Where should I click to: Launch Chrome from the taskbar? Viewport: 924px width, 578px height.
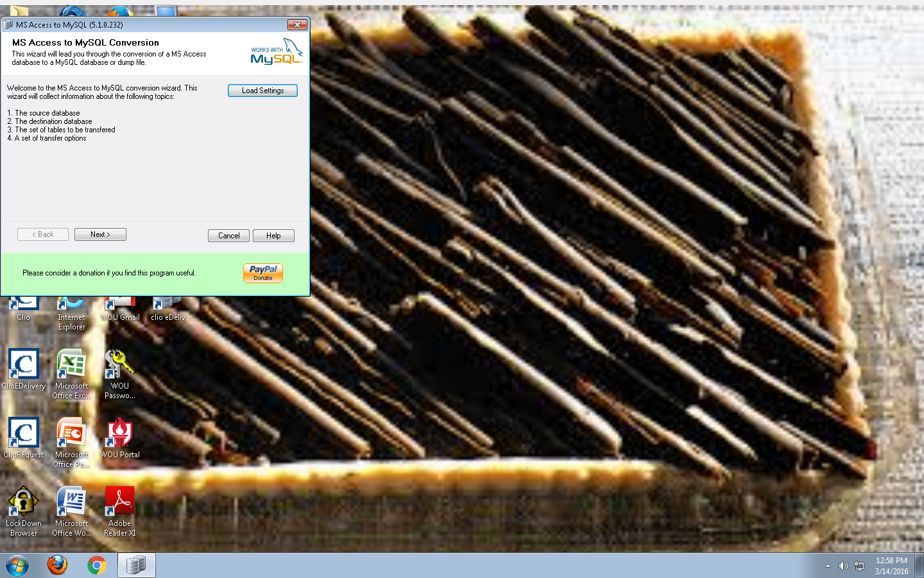[x=97, y=565]
